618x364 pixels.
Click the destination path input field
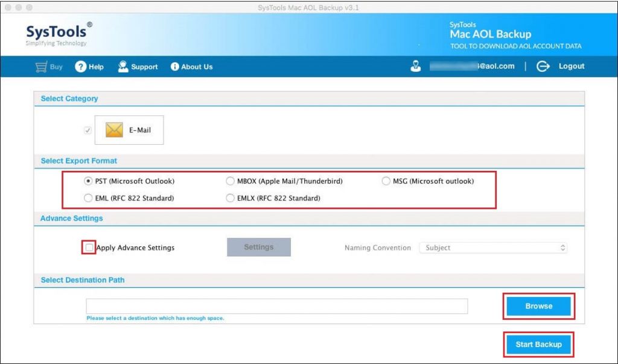(277, 306)
